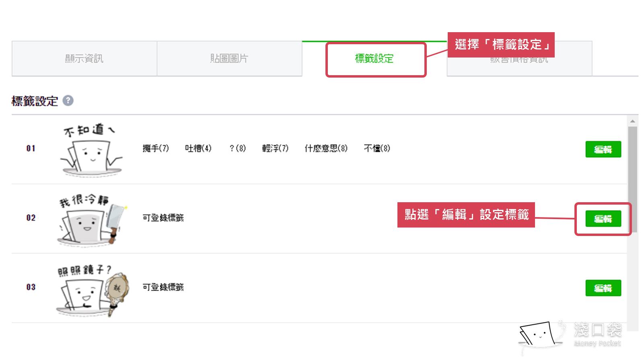Click the 吐槽(4) tag
Viewport: 644px width, 361px height.
tap(198, 148)
